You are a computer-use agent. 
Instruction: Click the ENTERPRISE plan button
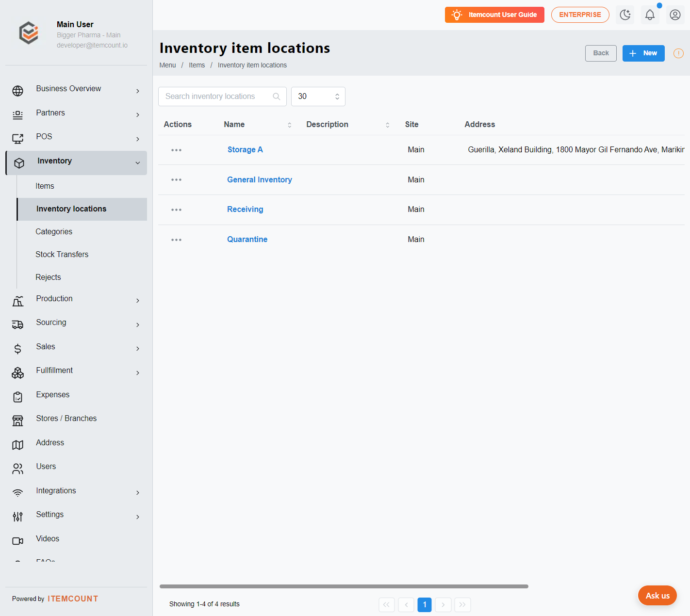(580, 15)
